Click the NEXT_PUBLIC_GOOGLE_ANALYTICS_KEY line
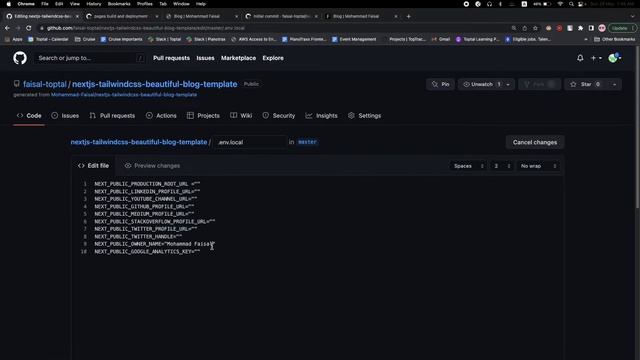This screenshot has width=640, height=360. [147, 252]
